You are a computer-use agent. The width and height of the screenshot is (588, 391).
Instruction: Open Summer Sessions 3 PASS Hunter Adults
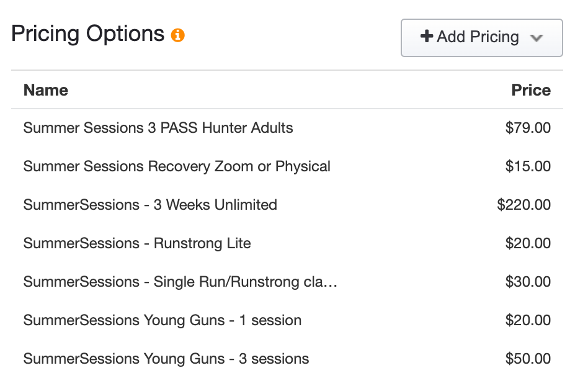tap(158, 128)
